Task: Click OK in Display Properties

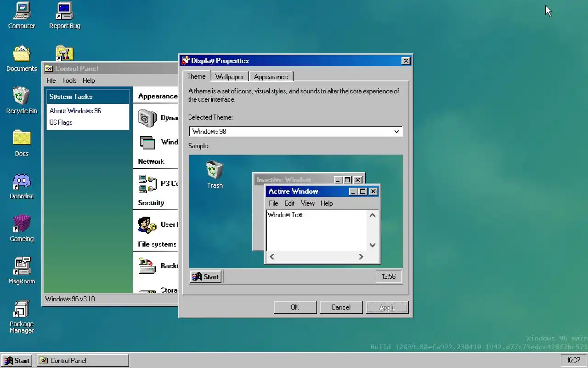Action: (295, 307)
